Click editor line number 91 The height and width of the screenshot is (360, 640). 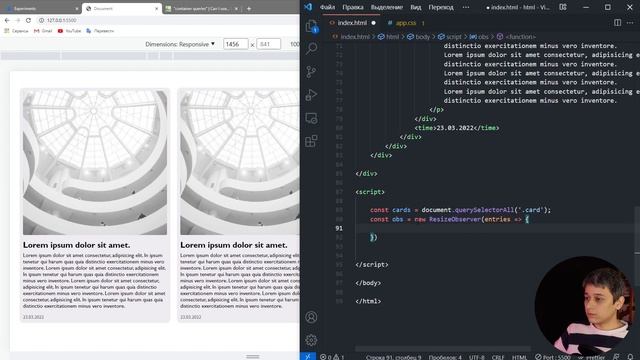click(339, 228)
